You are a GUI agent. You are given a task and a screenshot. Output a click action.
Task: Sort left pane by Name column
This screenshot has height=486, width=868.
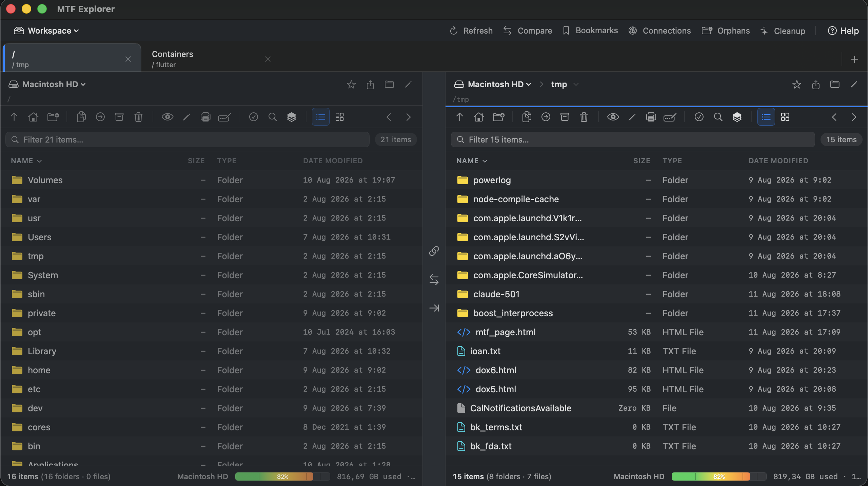coord(26,161)
